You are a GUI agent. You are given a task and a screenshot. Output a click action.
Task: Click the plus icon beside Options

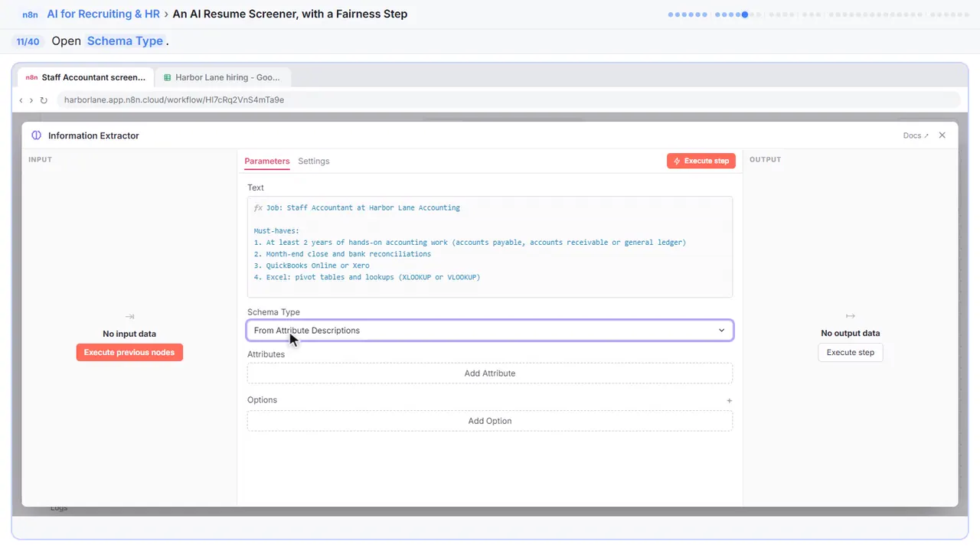tap(729, 400)
